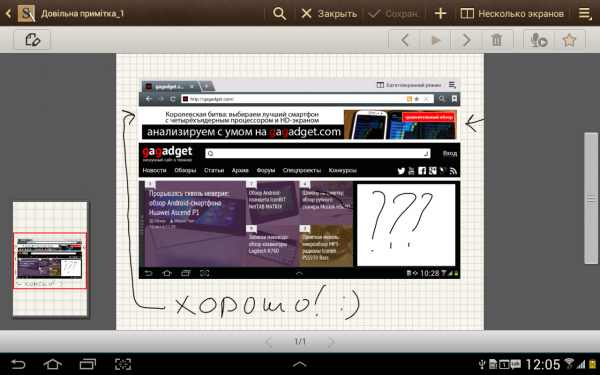Viewport: 600px width, 375px height.
Task: Click Обзоры in the gagadget menu
Action: point(185,170)
